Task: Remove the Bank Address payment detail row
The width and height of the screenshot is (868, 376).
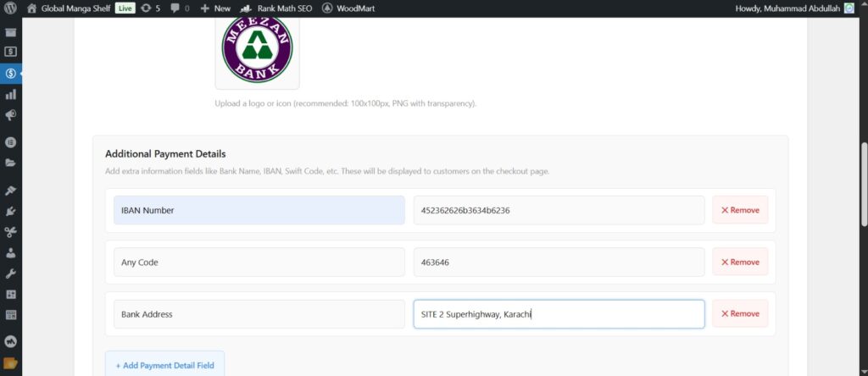Action: [740, 313]
